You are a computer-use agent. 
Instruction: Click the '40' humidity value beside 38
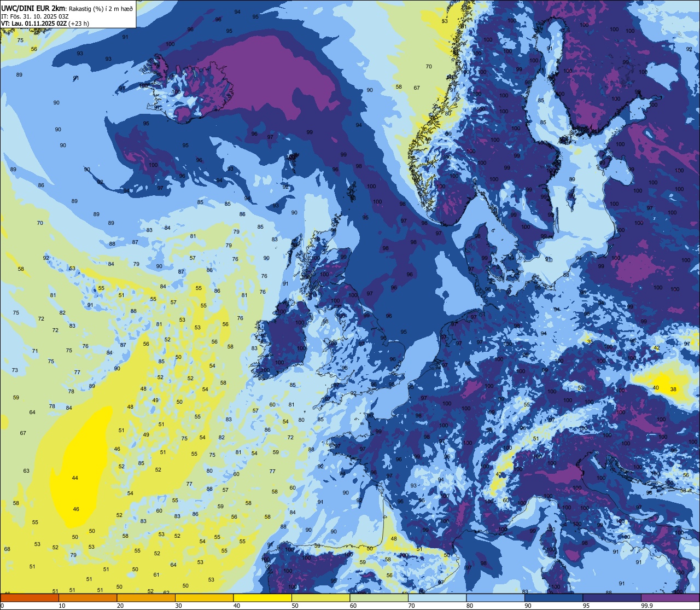[x=656, y=388]
